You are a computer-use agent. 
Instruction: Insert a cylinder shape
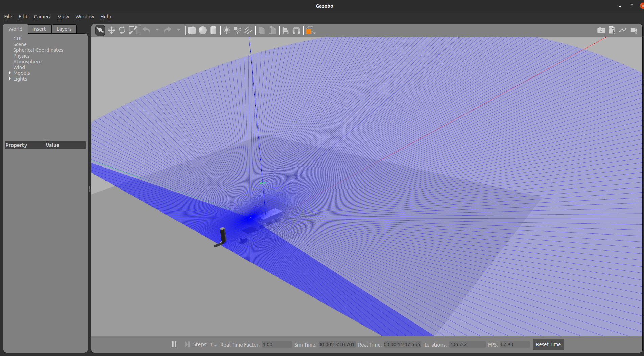pos(213,30)
